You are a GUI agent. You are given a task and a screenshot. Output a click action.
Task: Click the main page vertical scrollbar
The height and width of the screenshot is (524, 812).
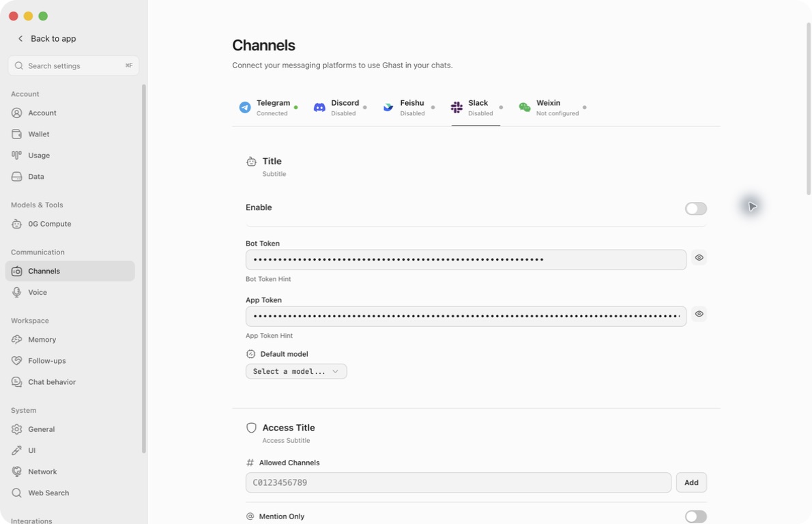point(809,108)
